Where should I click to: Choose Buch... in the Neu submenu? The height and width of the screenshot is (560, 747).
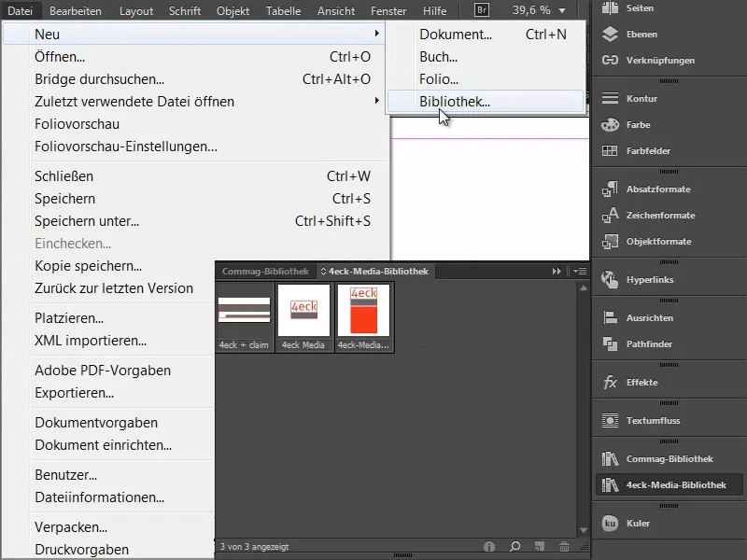[486, 57]
